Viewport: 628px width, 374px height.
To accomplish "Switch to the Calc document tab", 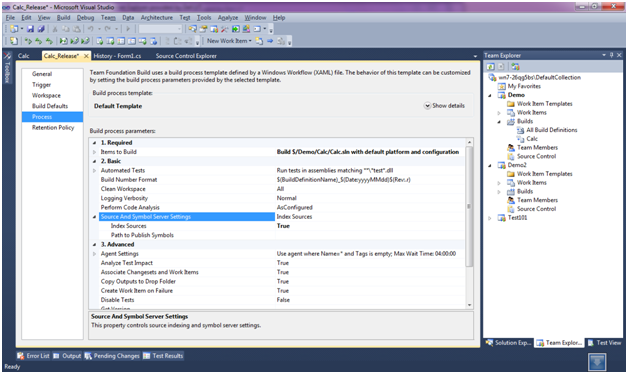I will (24, 56).
